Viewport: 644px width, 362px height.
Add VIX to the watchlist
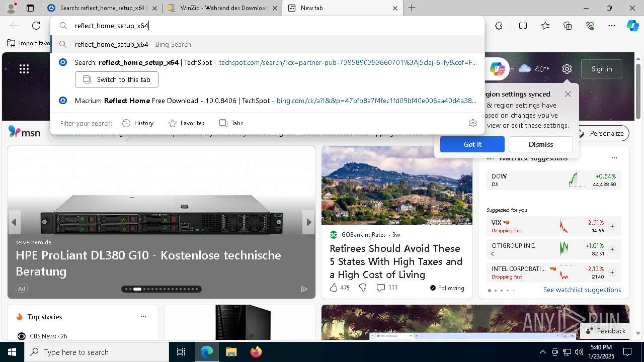tap(612, 226)
